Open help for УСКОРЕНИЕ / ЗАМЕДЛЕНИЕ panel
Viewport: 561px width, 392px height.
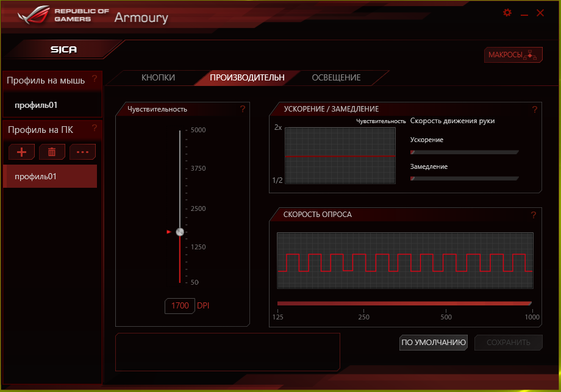pyautogui.click(x=535, y=110)
